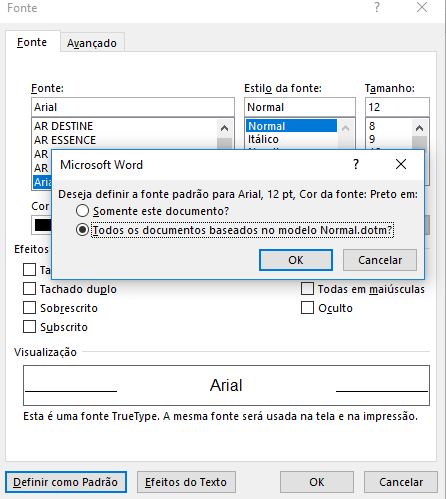The image size is (446, 499).
Task: Confirm with OK in Microsoft Word dialog
Action: pyautogui.click(x=296, y=260)
